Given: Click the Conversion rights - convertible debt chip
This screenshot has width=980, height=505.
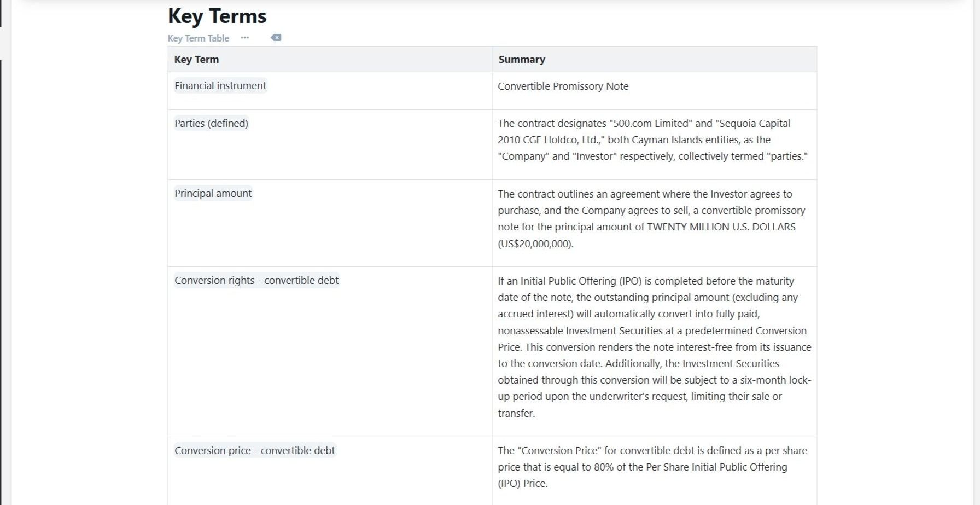Looking at the screenshot, I should [256, 280].
